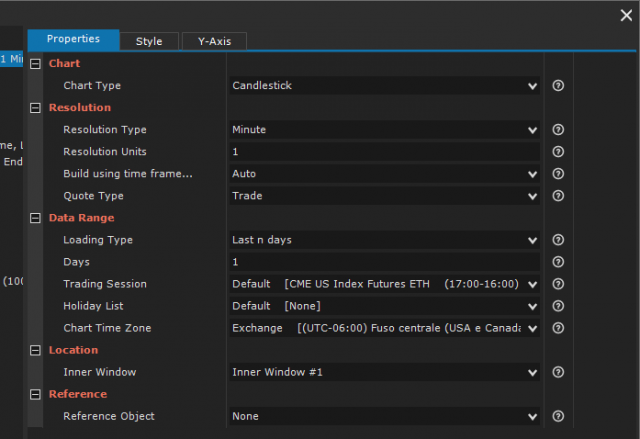Click help icon for Reference Object

(x=558, y=416)
